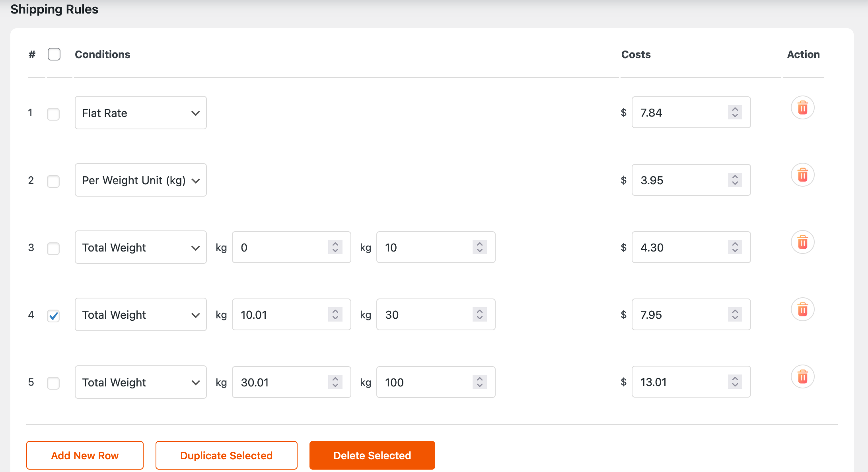Edit row 4 maximum weight field 30

436,314
